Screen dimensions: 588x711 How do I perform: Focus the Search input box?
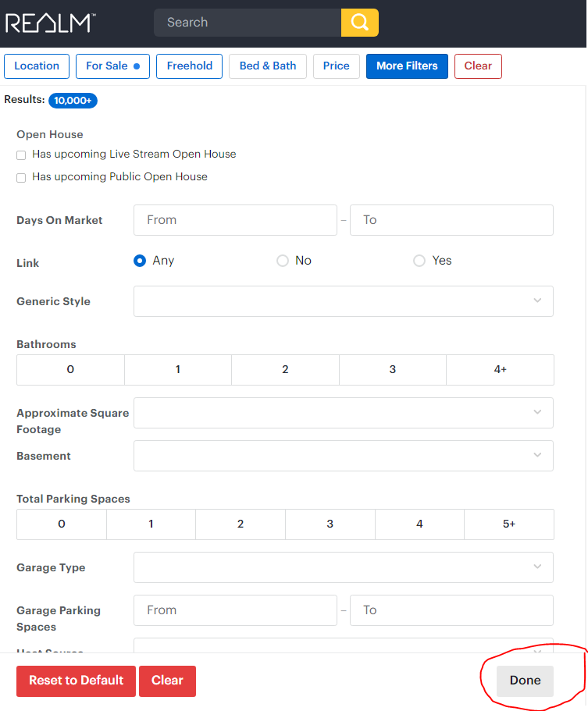[x=248, y=23]
